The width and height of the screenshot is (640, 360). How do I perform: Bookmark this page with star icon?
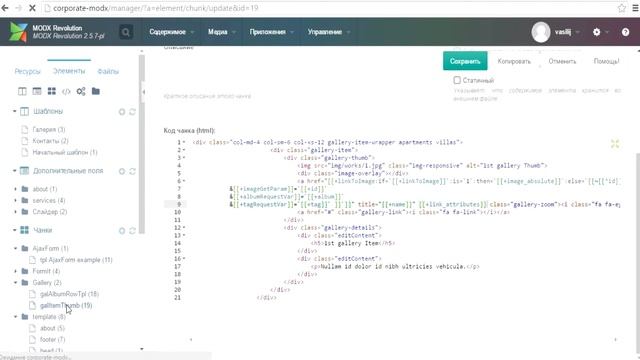tap(621, 8)
